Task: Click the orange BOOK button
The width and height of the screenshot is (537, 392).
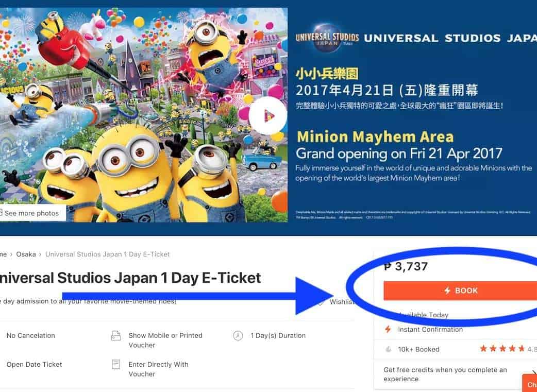Action: [460, 291]
